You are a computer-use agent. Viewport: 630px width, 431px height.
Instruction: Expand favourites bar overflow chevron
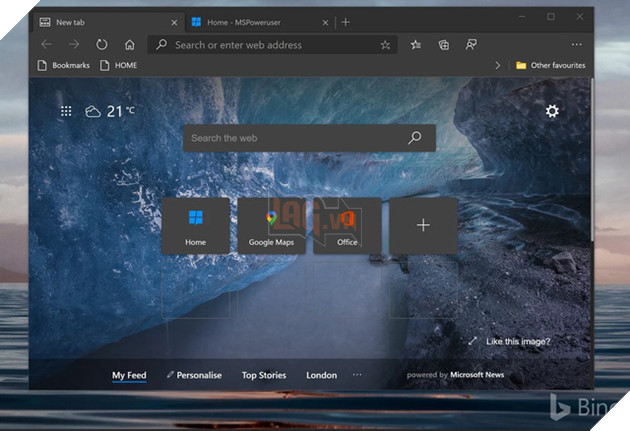[497, 65]
